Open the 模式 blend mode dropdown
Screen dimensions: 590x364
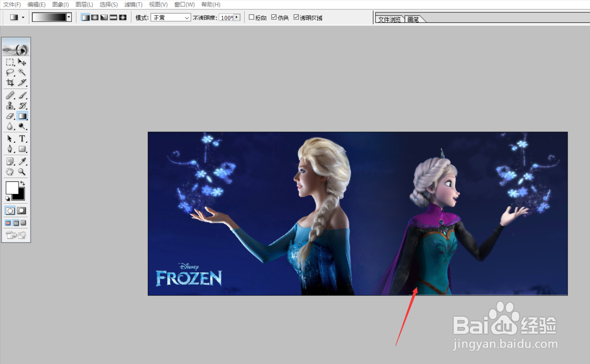(171, 18)
